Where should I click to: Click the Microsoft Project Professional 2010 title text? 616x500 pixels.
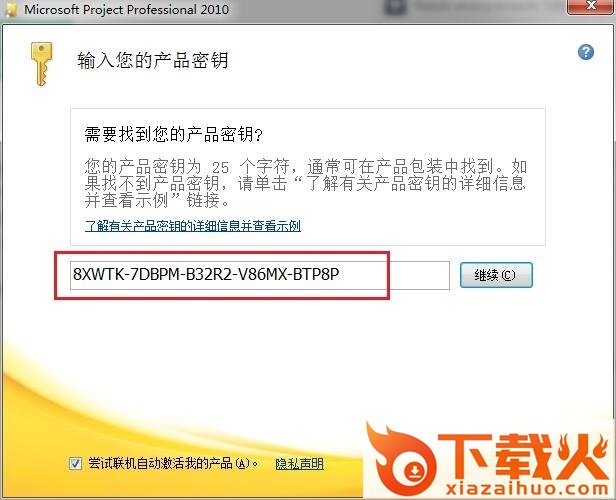(126, 9)
